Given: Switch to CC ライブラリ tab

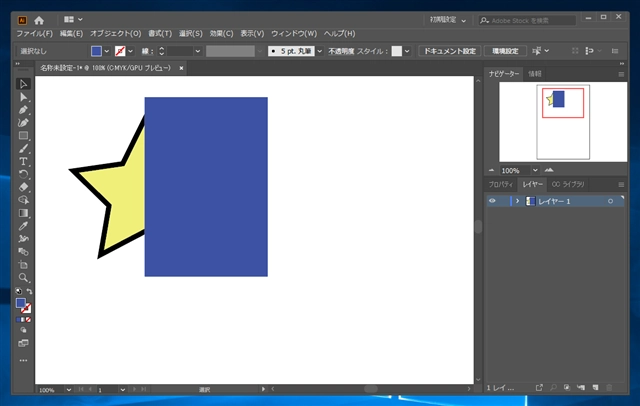Looking at the screenshot, I should [x=568, y=184].
